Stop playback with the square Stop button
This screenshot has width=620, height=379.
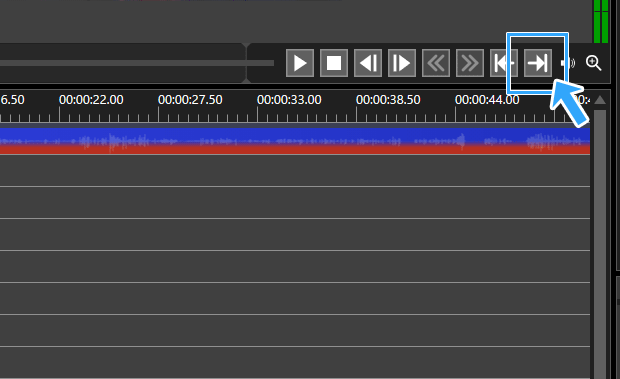click(334, 63)
